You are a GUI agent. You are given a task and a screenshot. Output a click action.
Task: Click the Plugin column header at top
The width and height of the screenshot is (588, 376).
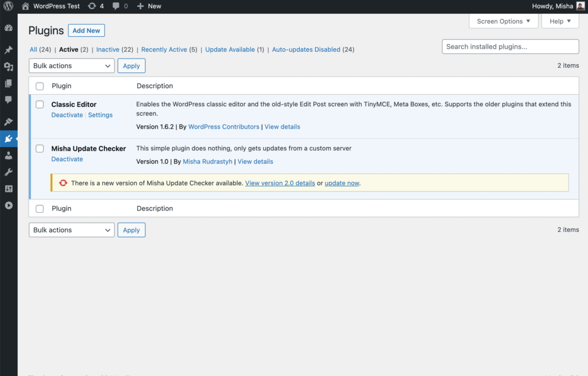(61, 86)
